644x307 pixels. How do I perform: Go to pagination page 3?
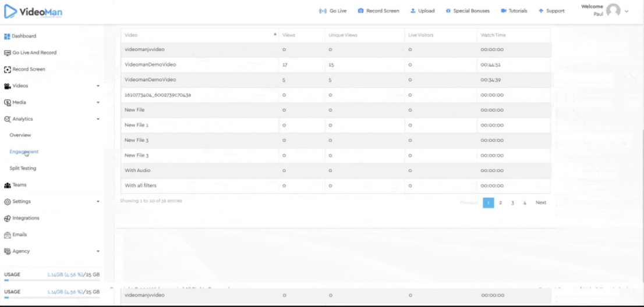point(512,202)
